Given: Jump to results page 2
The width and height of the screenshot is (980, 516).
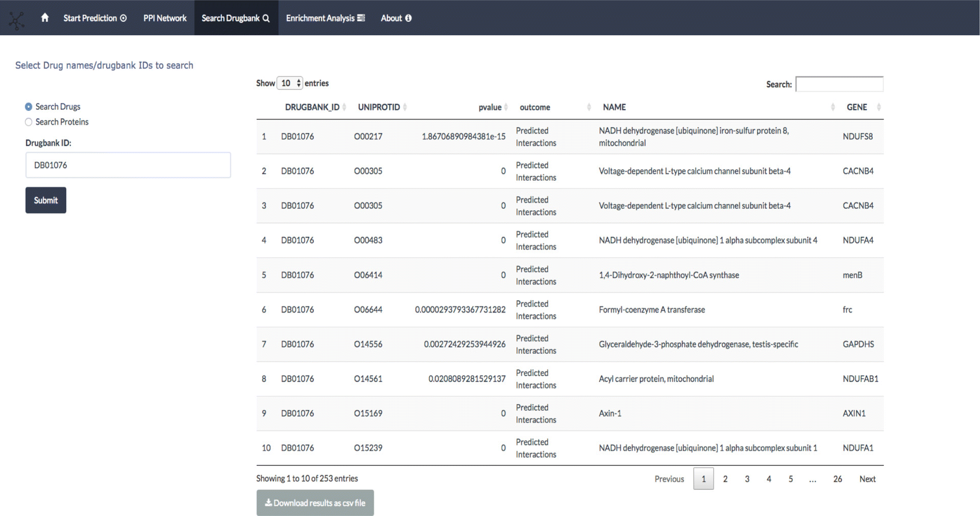Looking at the screenshot, I should [x=725, y=479].
